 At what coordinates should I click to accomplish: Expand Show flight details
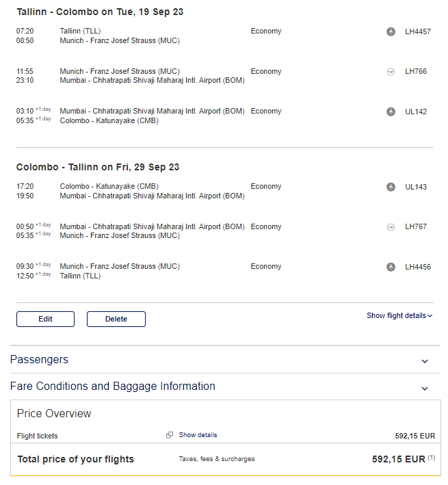tap(399, 315)
